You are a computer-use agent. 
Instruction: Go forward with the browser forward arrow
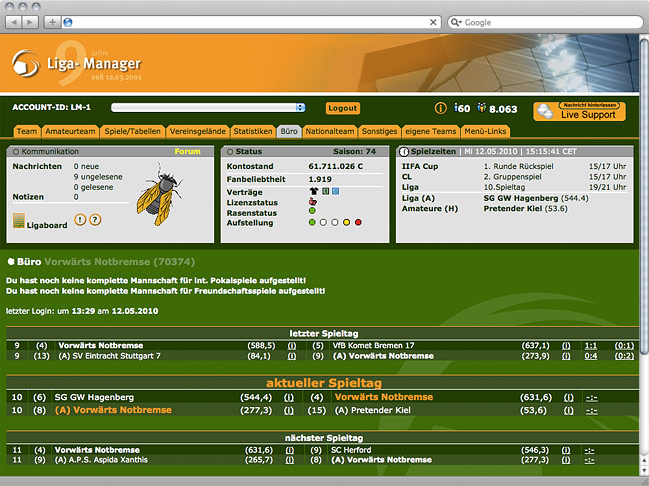point(30,22)
